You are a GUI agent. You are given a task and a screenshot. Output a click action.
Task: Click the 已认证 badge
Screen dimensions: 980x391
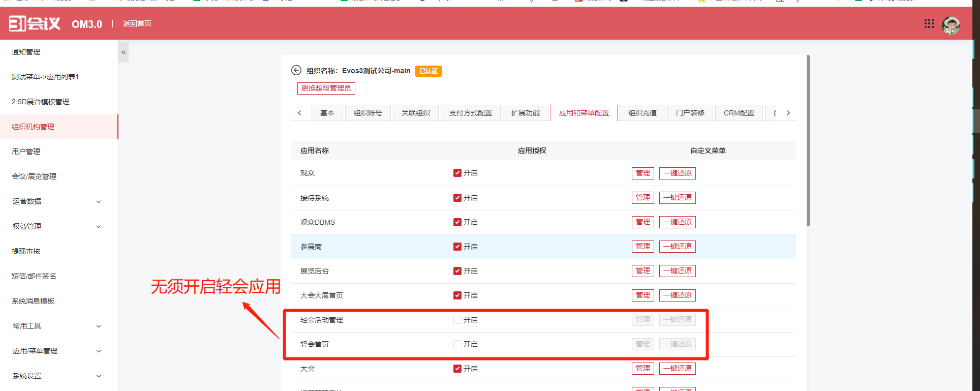pyautogui.click(x=428, y=71)
